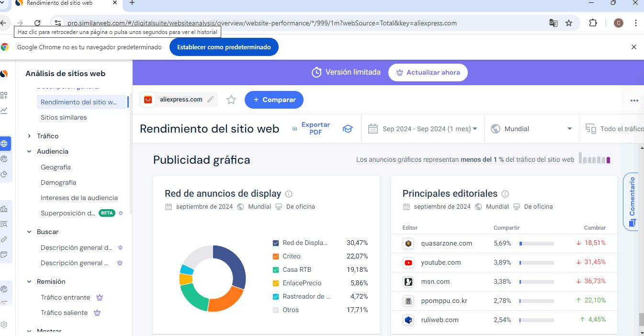Select Rendimiento del sitio web menu item
The image size is (644, 336).
point(81,102)
